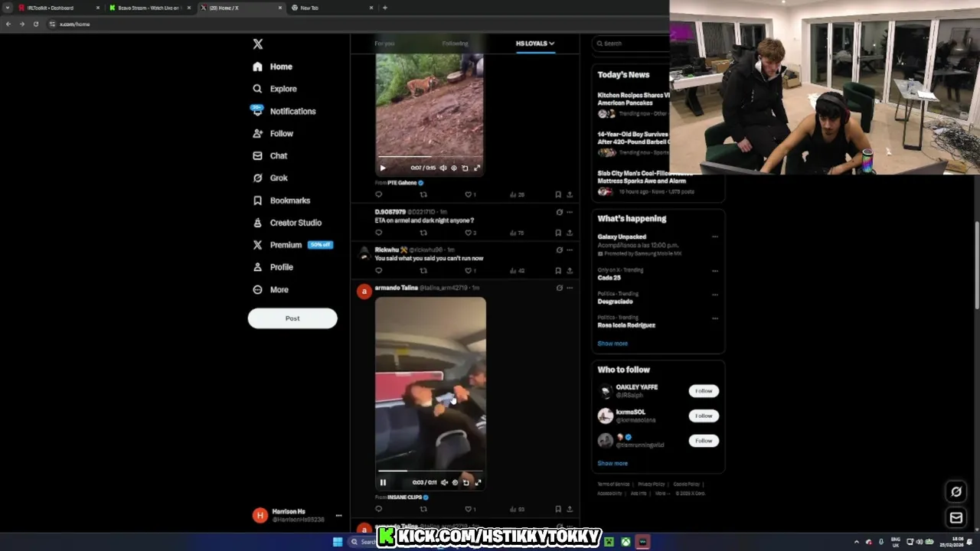Like Rickwhu's post
980x551 pixels.
(x=469, y=270)
